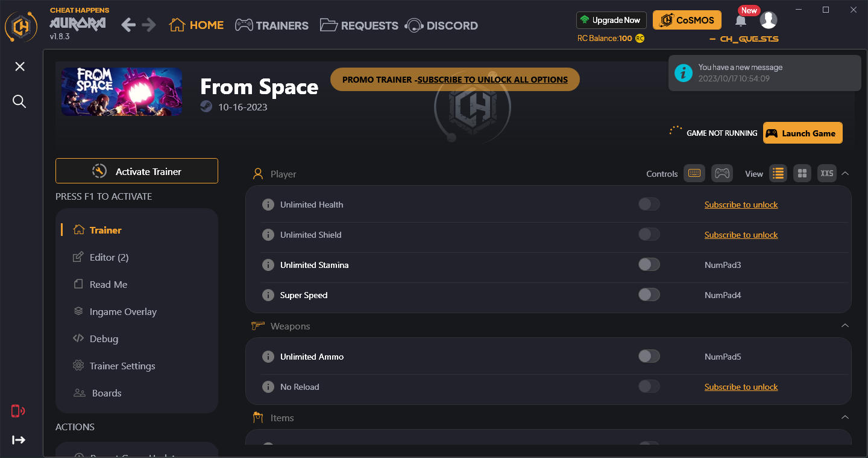Click the Steam platform icon
The height and width of the screenshot is (458, 868).
tap(206, 107)
